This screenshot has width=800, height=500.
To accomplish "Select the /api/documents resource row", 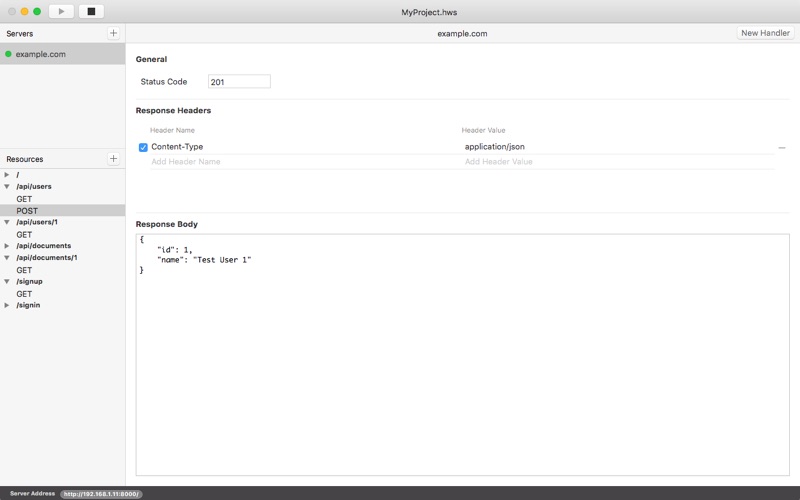I will 62,246.
